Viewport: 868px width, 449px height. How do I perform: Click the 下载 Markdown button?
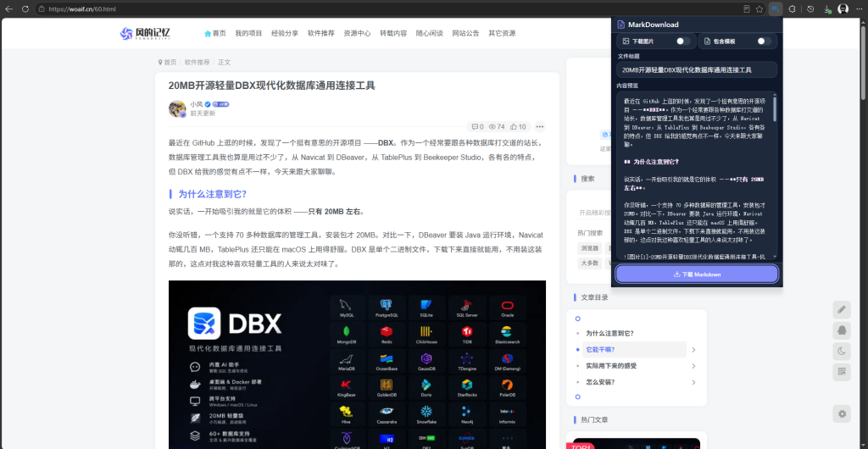pos(697,274)
